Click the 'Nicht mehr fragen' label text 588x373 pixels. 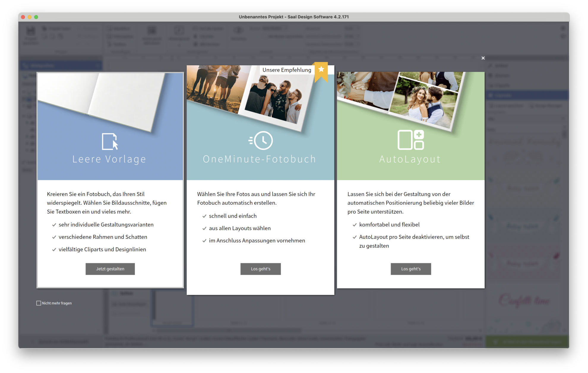tap(57, 303)
